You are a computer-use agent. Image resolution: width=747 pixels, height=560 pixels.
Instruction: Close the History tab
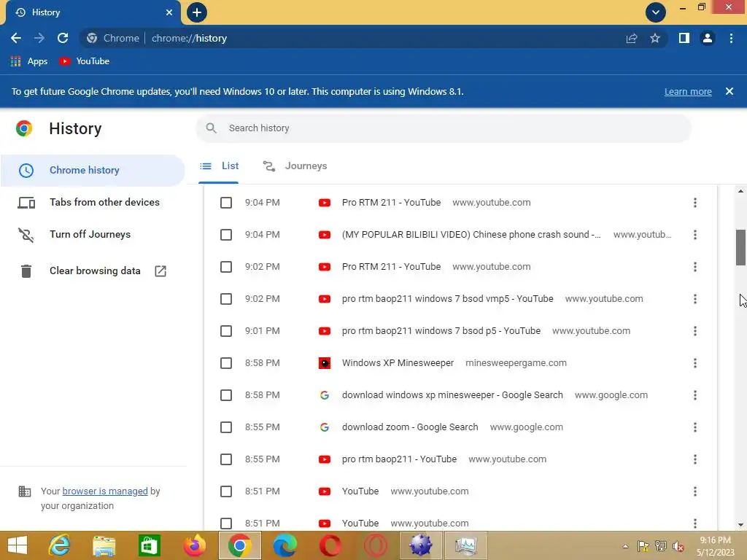(169, 12)
